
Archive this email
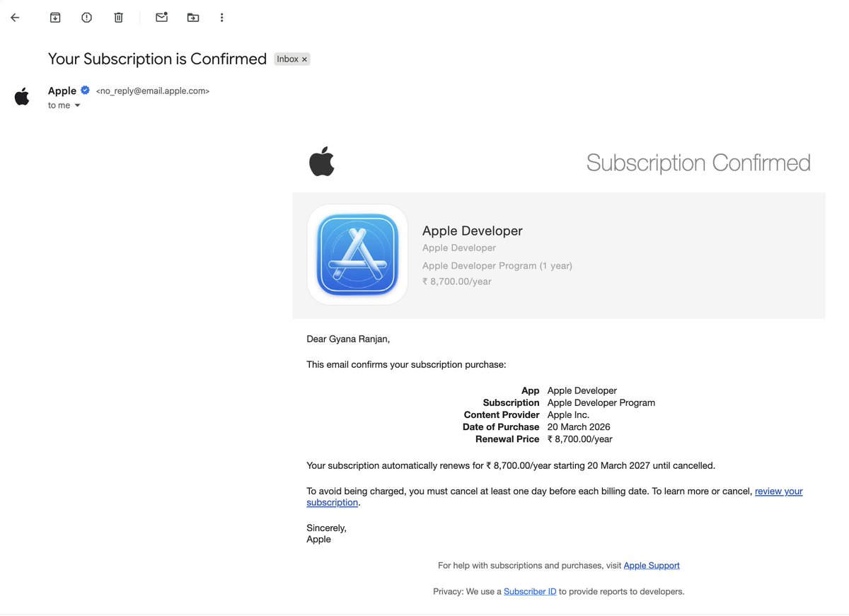tap(55, 18)
